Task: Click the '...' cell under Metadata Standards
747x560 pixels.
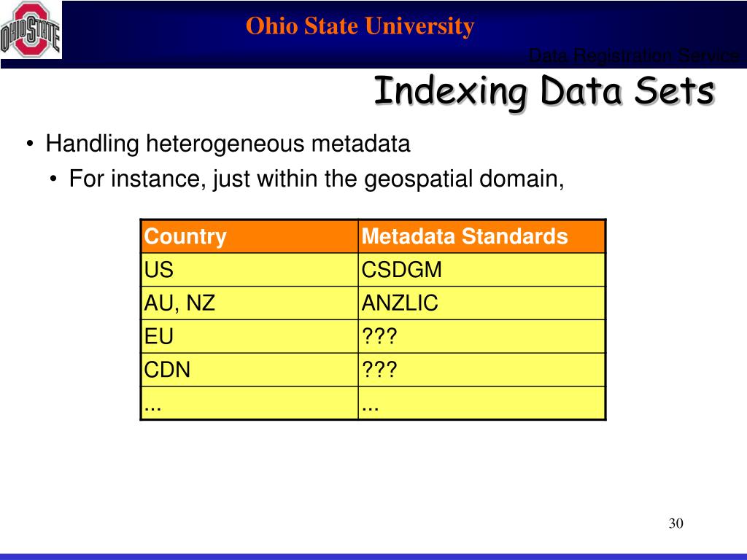Action: 481,402
